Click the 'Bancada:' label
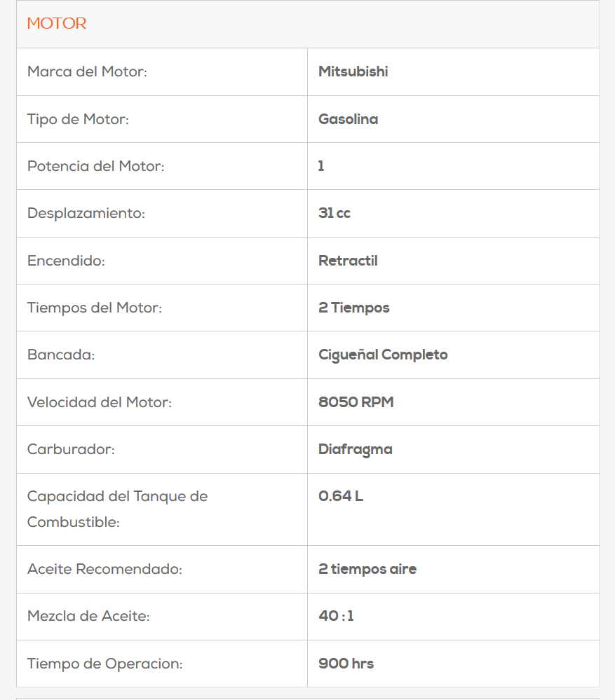 click(x=60, y=355)
